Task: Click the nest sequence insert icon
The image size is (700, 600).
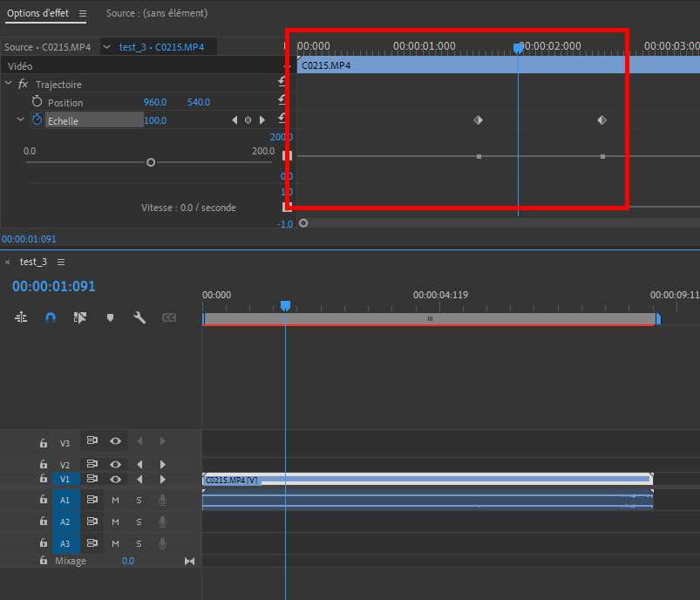Action: 21,317
